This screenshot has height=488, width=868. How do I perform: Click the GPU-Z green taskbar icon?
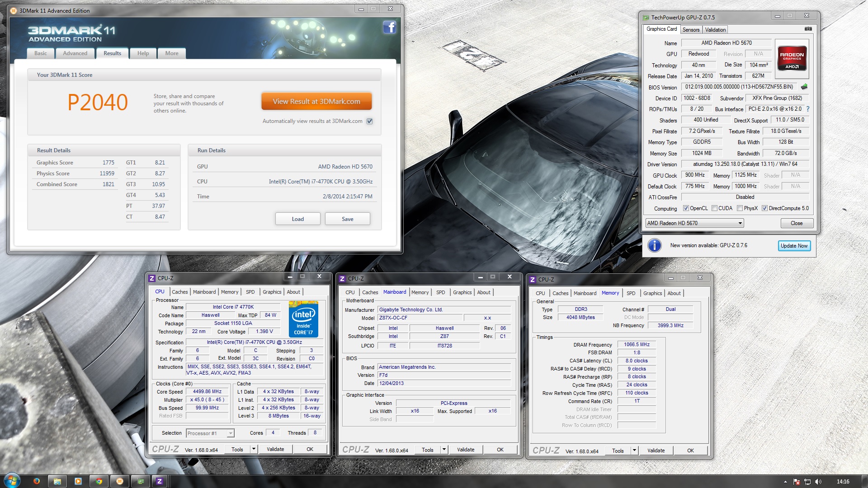[141, 481]
